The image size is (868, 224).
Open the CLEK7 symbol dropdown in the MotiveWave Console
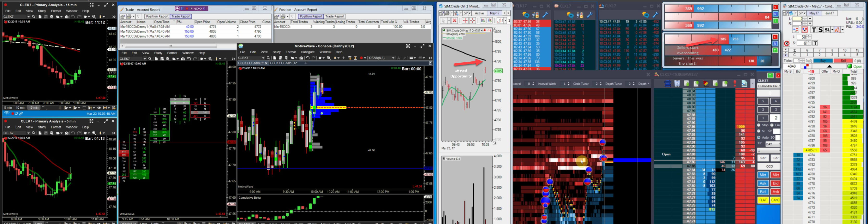click(x=264, y=58)
